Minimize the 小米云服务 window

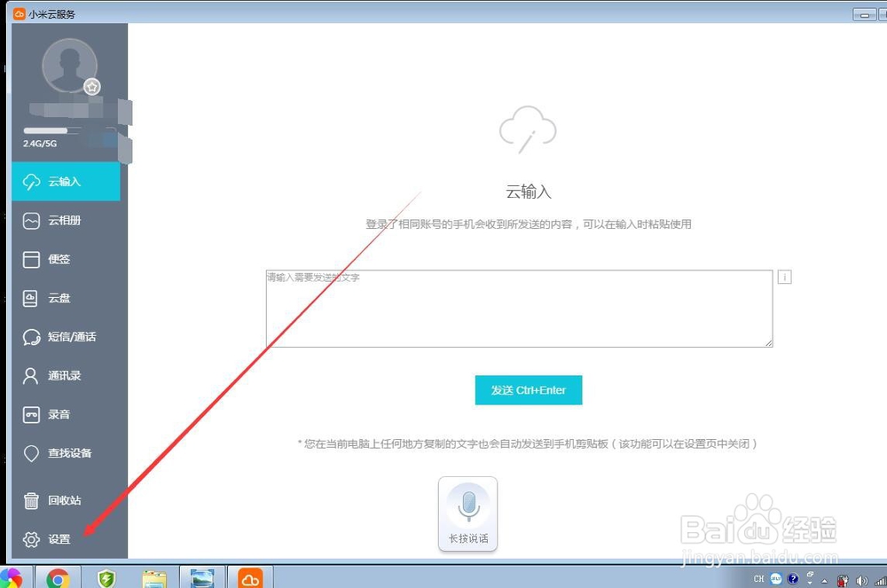(864, 15)
